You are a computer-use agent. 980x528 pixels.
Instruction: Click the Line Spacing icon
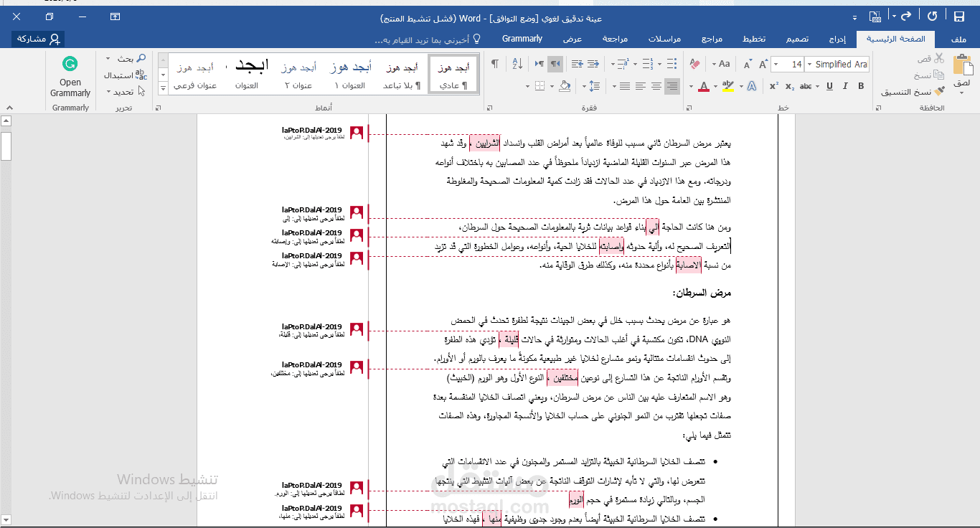pyautogui.click(x=594, y=86)
